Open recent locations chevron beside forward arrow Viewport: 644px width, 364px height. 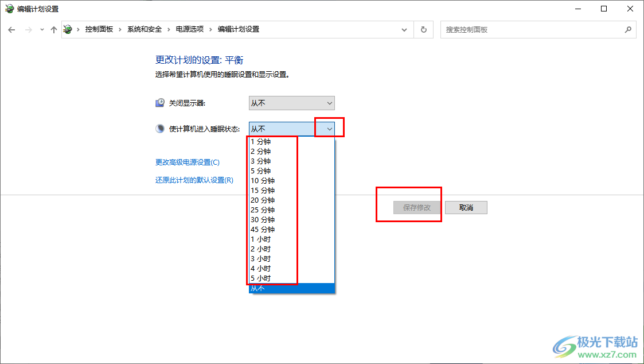[x=42, y=30]
